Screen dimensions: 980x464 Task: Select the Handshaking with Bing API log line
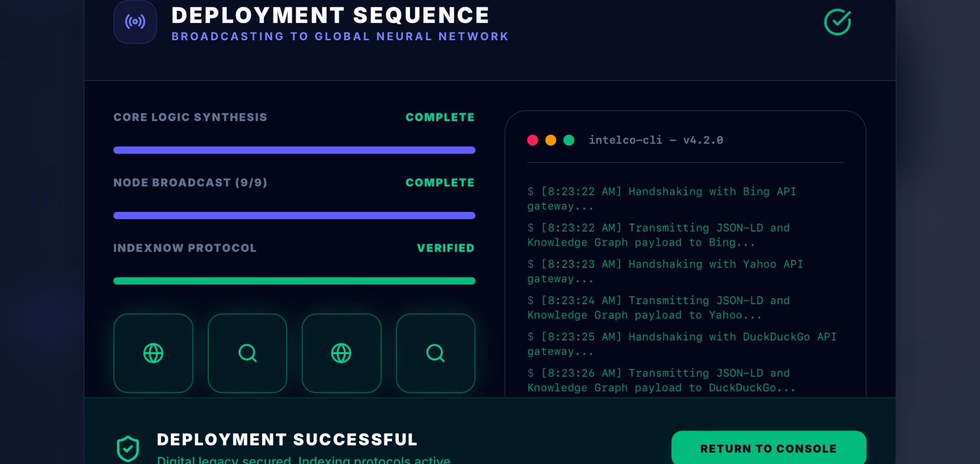click(661, 199)
